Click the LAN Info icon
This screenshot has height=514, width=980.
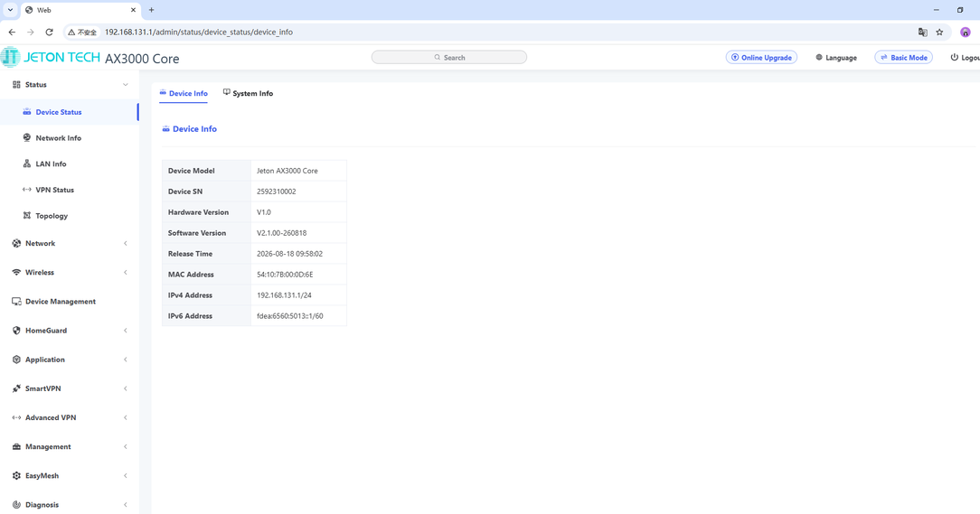pyautogui.click(x=27, y=164)
